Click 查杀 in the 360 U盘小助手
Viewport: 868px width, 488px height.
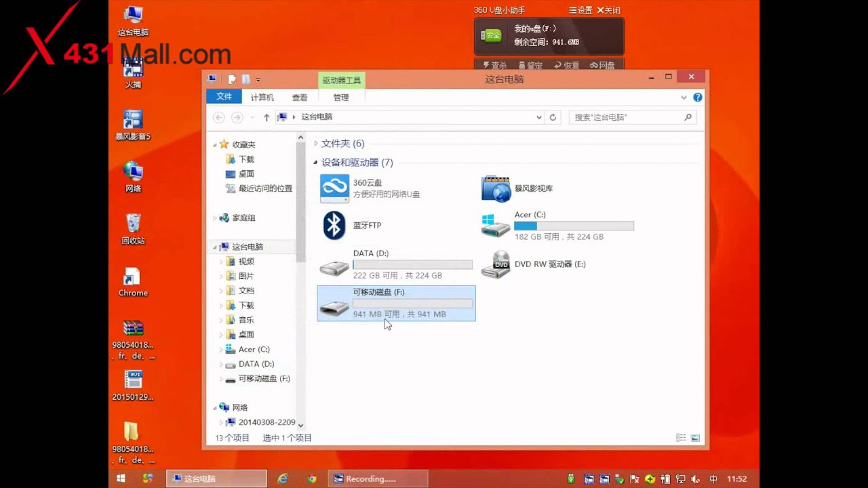[x=495, y=66]
